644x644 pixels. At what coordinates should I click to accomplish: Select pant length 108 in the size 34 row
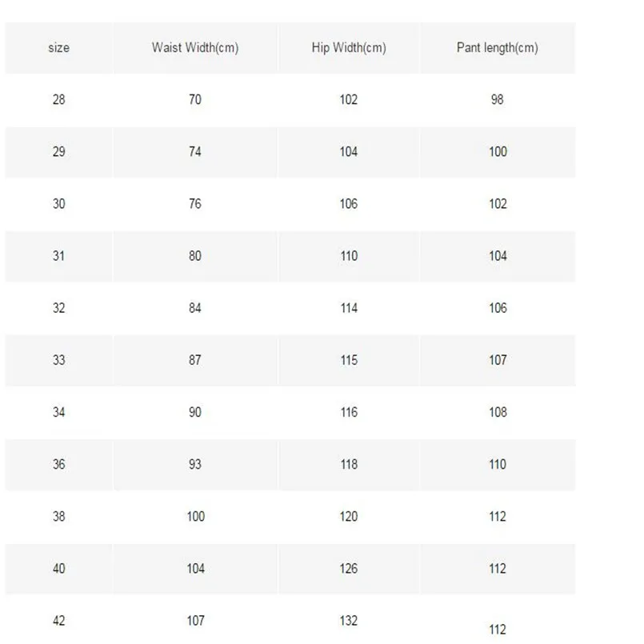pyautogui.click(x=498, y=412)
